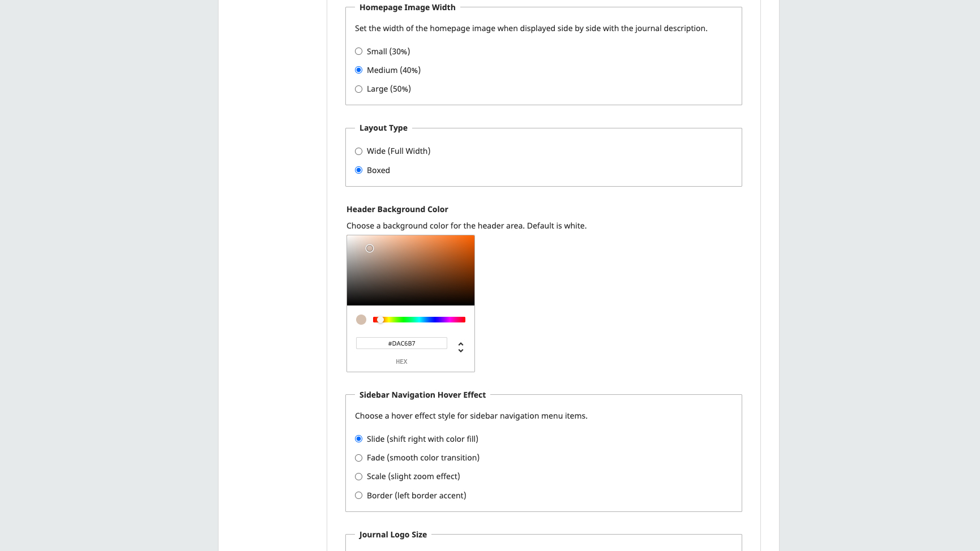This screenshot has height=551, width=980.
Task: Pick the Large (50%) image width radio
Action: pos(358,89)
